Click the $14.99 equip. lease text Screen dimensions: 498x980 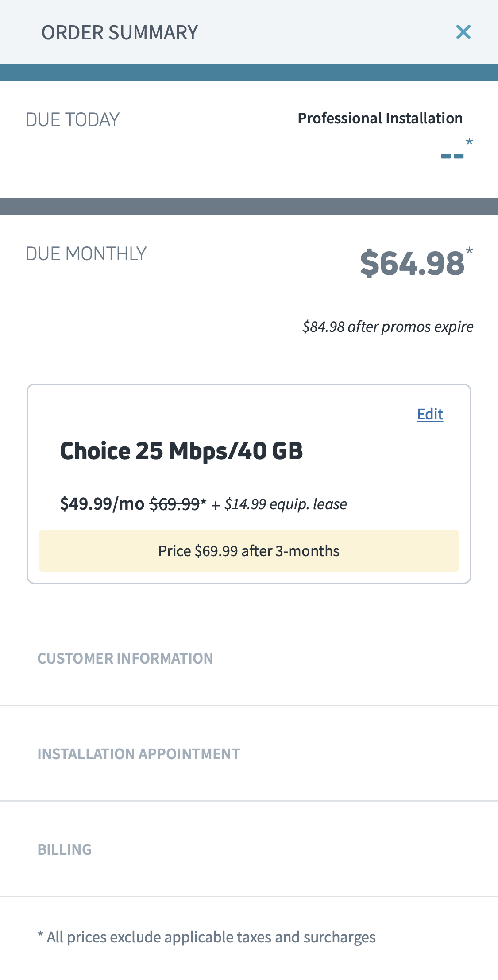286,504
